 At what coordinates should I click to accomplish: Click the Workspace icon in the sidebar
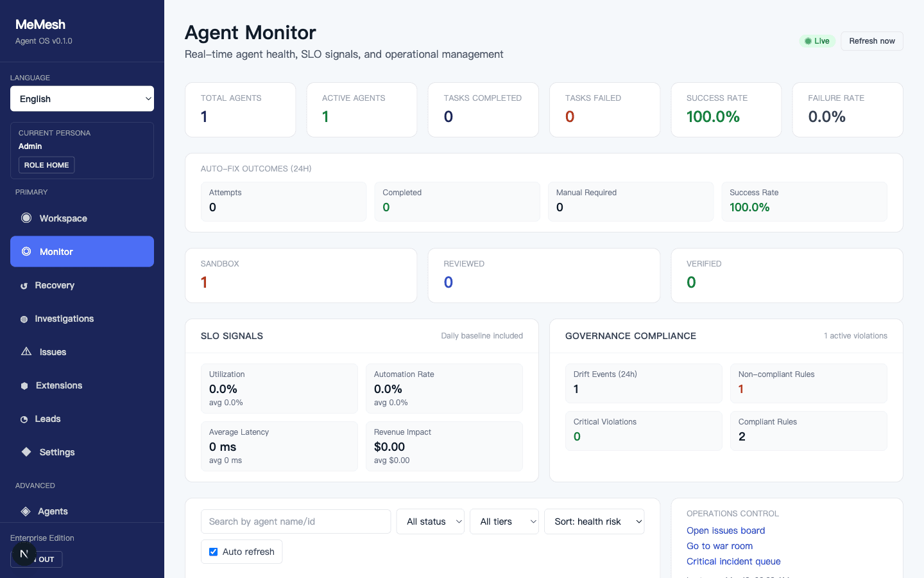coord(26,218)
